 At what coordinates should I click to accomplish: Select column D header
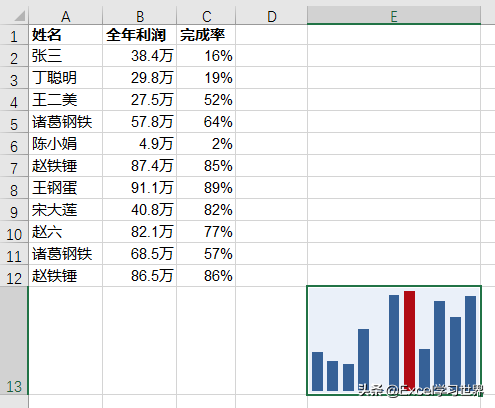coord(272,16)
